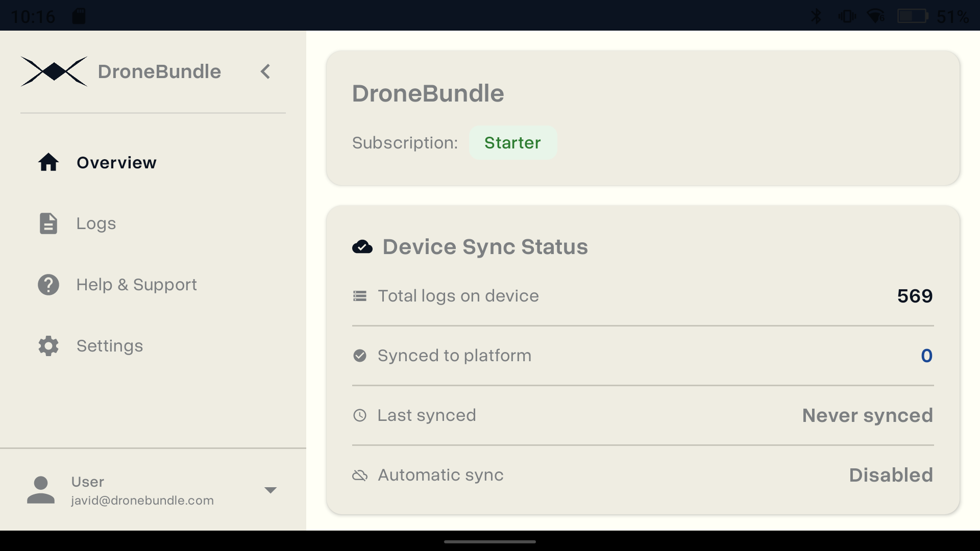Click the email javid@dronebundle.com

point(141,500)
